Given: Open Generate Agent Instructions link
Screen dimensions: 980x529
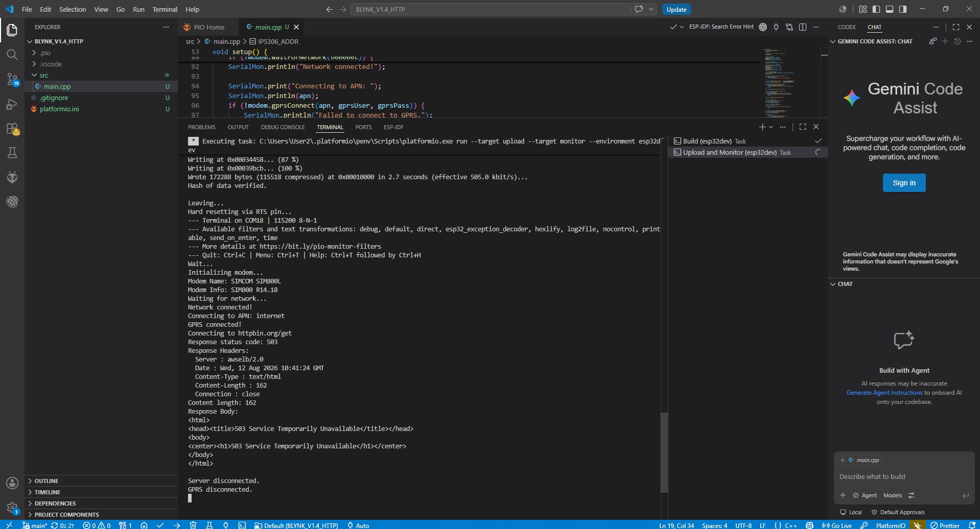Looking at the screenshot, I should pos(884,393).
